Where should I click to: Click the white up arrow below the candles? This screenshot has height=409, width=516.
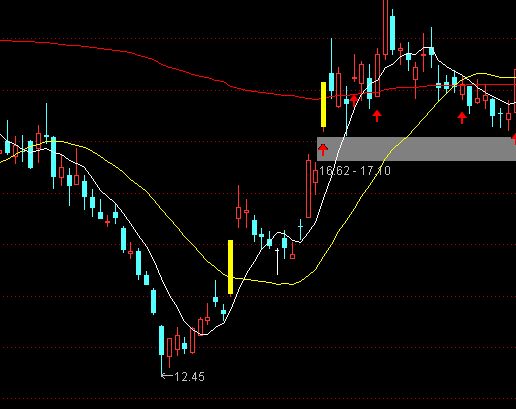277,261
